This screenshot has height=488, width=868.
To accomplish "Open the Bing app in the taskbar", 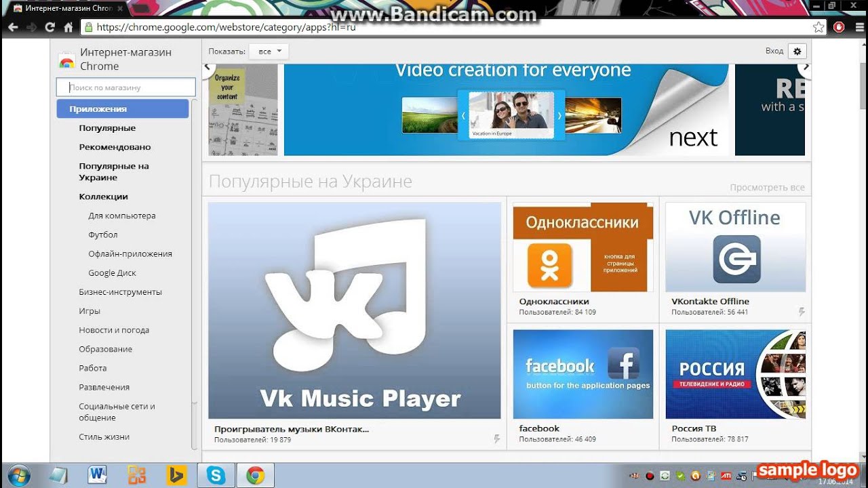I will (176, 475).
